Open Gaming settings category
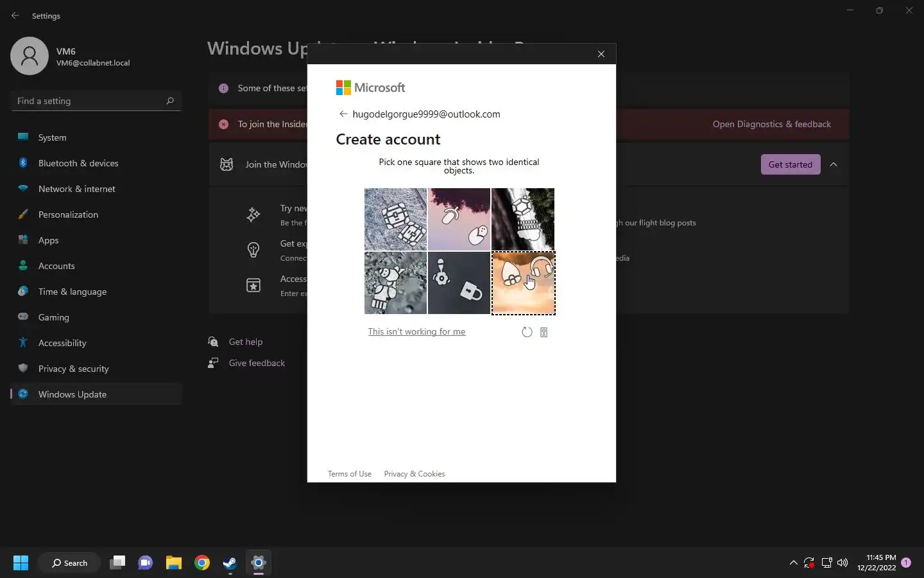The width and height of the screenshot is (924, 578). click(96, 317)
